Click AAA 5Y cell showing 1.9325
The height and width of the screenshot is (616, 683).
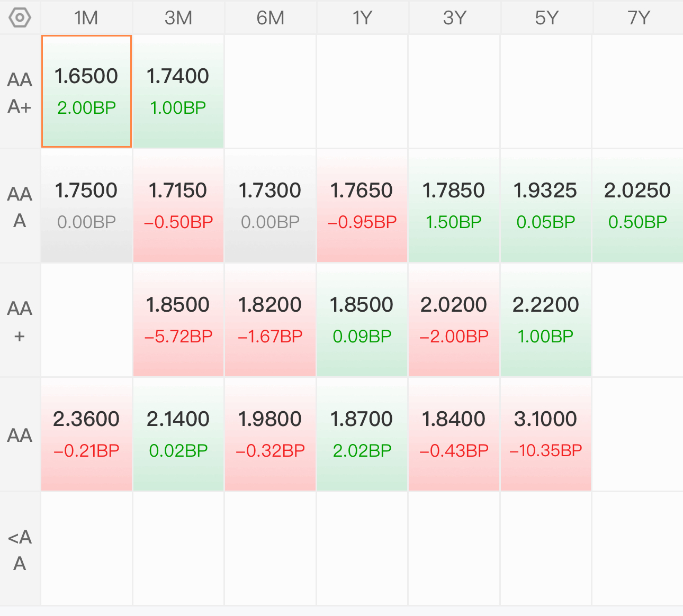tap(546, 206)
